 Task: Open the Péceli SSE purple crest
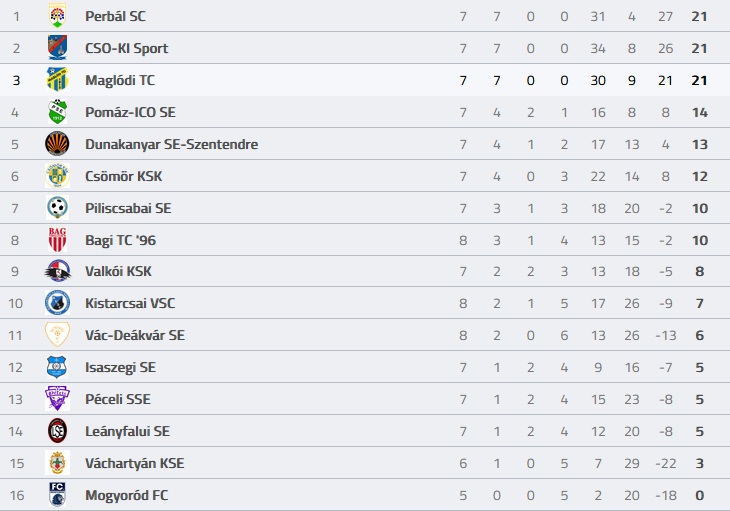click(x=57, y=399)
